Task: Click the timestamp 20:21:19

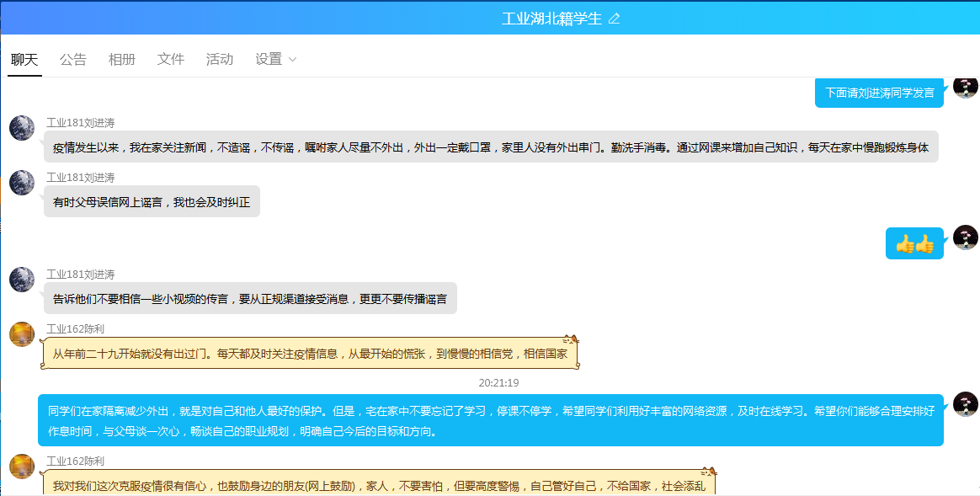Action: [x=498, y=383]
